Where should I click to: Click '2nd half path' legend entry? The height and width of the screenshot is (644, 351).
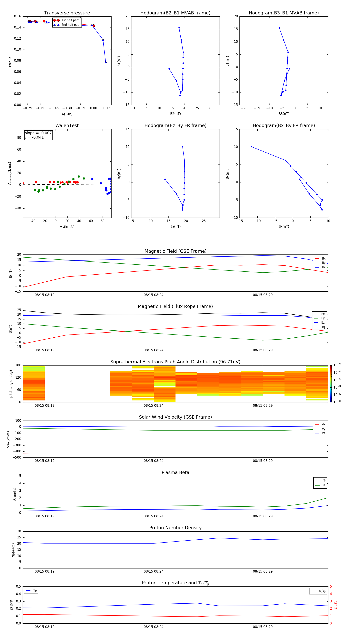tap(67, 25)
